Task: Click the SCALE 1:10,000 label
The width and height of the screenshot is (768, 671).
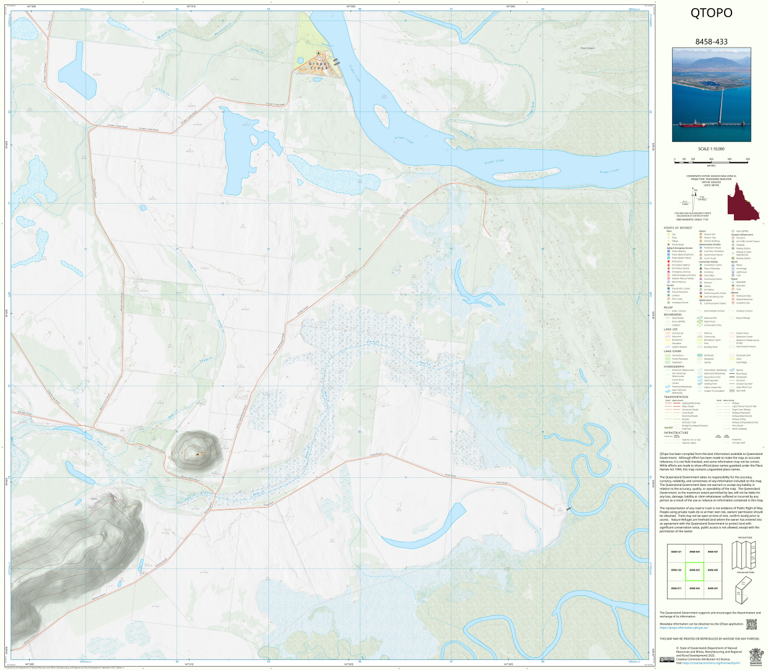Action: point(711,148)
